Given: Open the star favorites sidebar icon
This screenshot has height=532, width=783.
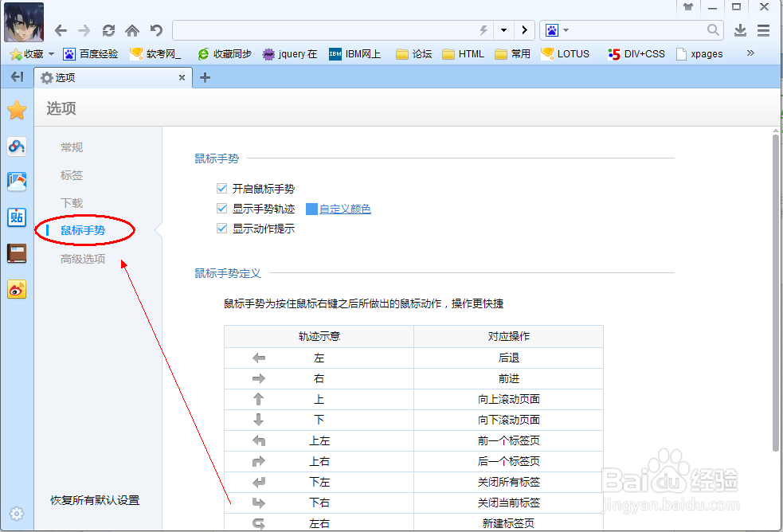Looking at the screenshot, I should (x=17, y=110).
